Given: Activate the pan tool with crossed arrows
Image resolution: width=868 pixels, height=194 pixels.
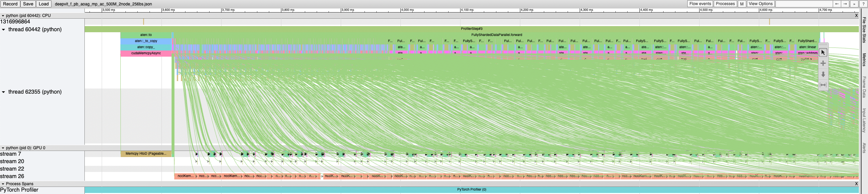Looking at the screenshot, I should [x=823, y=63].
